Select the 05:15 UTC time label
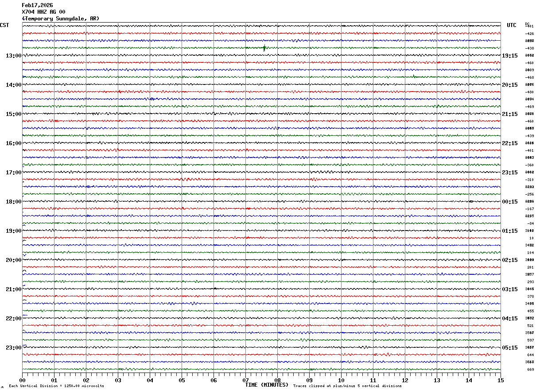The height and width of the screenshot is (392, 536). coord(510,348)
